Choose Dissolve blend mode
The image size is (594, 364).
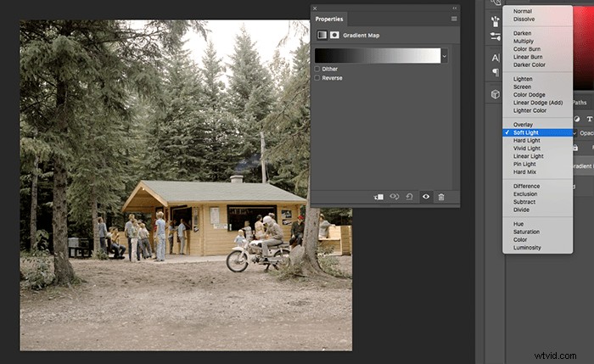(x=537, y=20)
